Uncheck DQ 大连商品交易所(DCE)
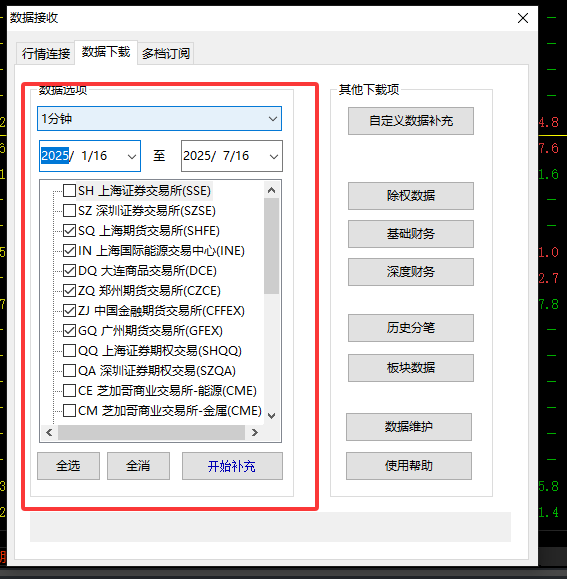The image size is (567, 579). click(69, 271)
